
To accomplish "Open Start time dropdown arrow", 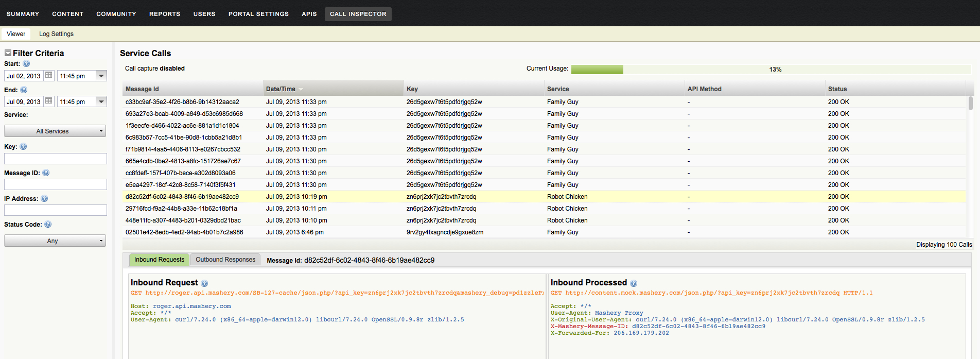I will pyautogui.click(x=101, y=76).
